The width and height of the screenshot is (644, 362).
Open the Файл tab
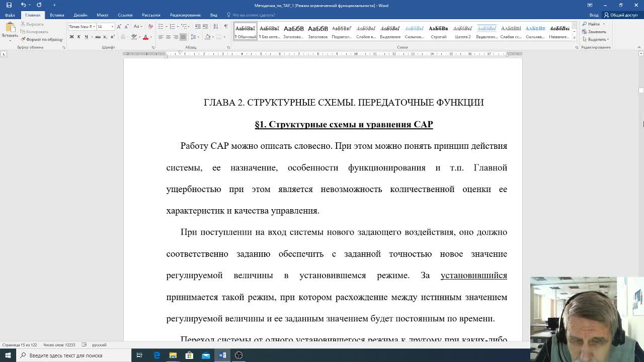(x=10, y=15)
